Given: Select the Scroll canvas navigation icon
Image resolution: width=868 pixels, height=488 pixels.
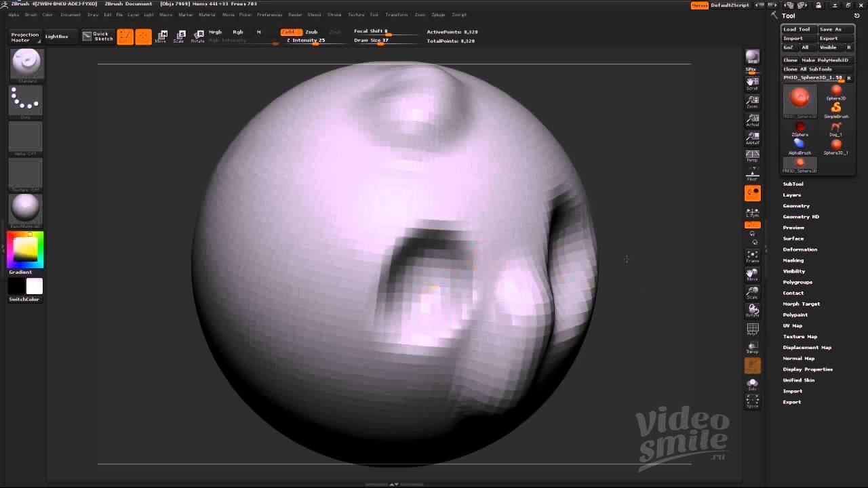Looking at the screenshot, I should (x=752, y=83).
